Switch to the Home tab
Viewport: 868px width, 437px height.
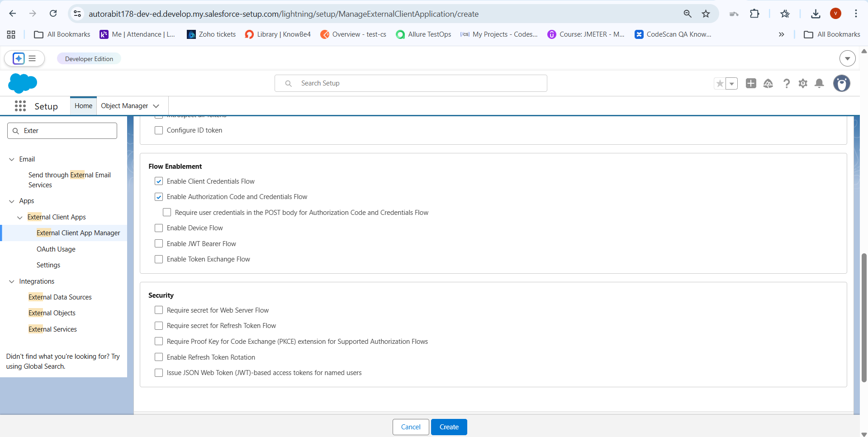click(x=83, y=106)
